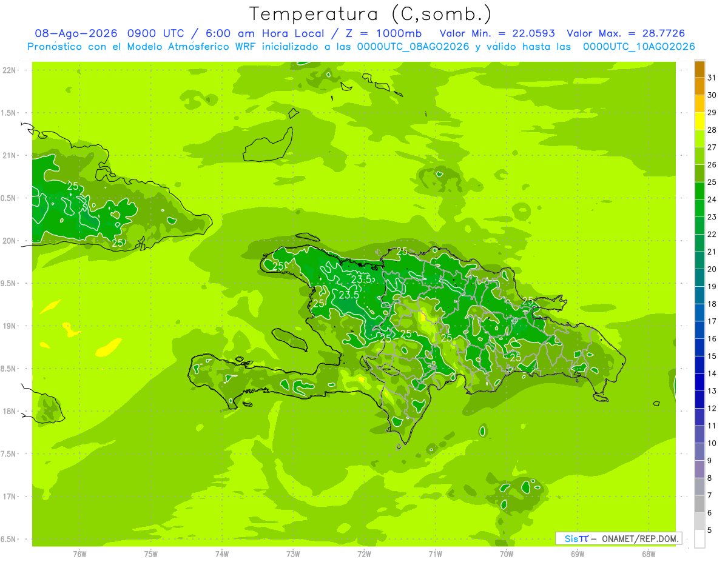Click the '69W' longitude label

tap(578, 554)
